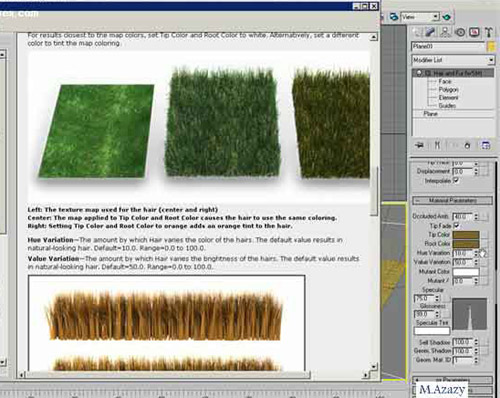Toggle Show End Result icon
This screenshot has height=398, width=500.
[x=437, y=145]
